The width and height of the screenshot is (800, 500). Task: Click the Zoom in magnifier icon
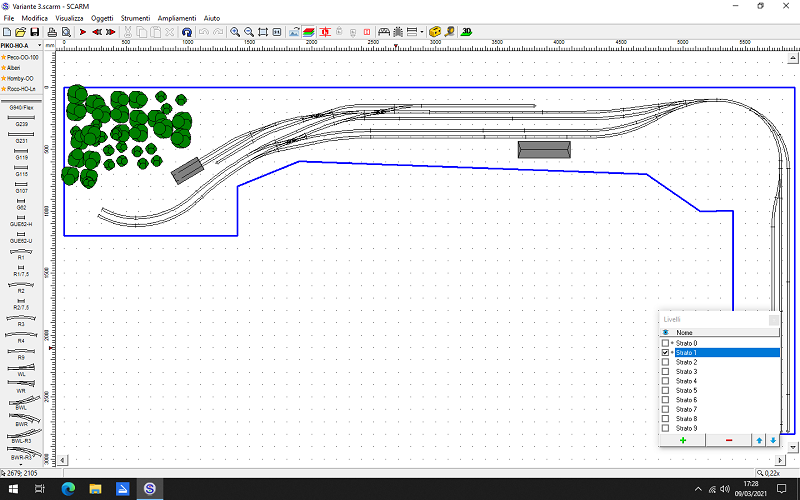pos(235,32)
